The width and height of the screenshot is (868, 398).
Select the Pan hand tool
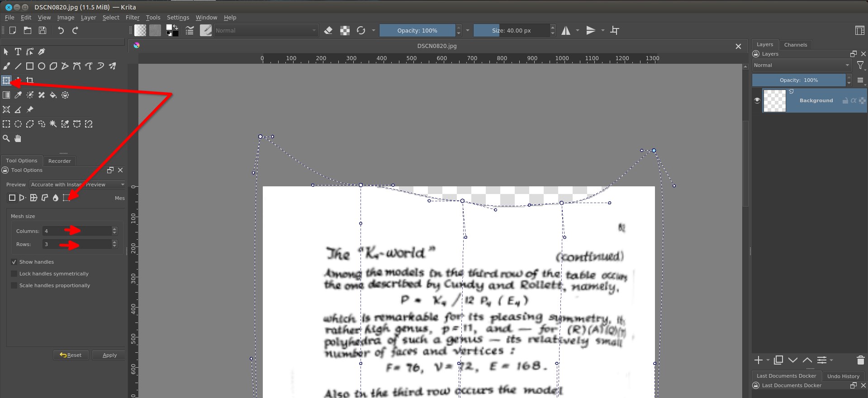point(18,138)
